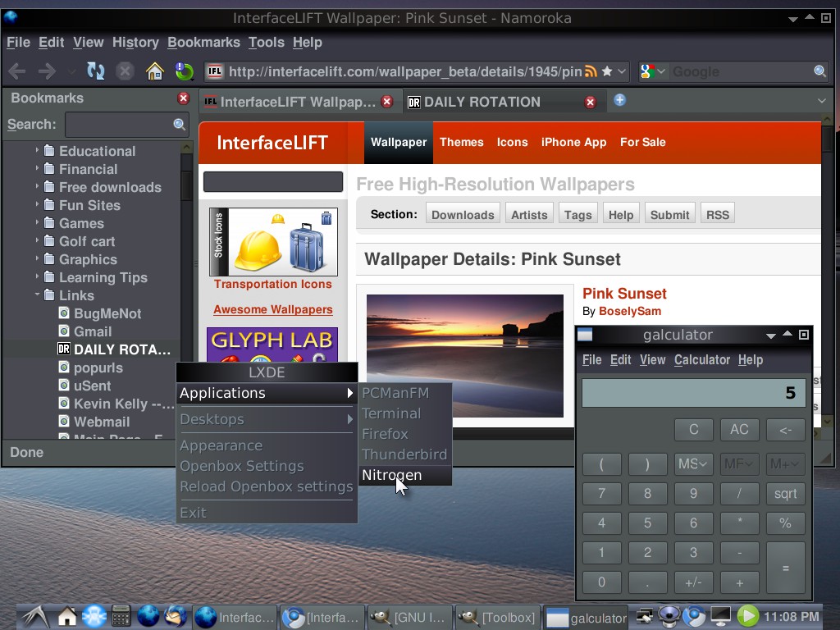Click the sqrt button in galculator

click(x=785, y=494)
